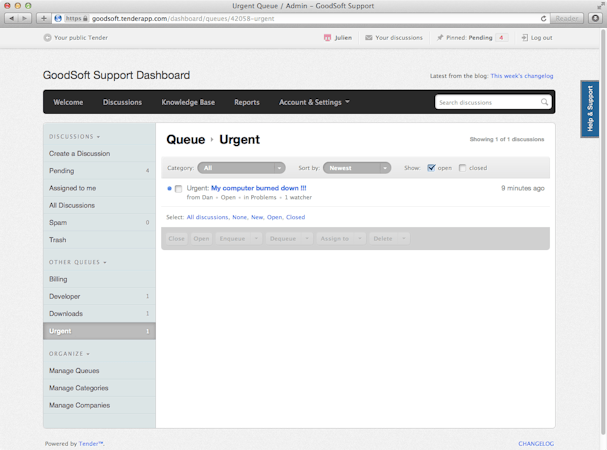Collapse the DISCUSSIONS sidebar section

tap(74, 137)
